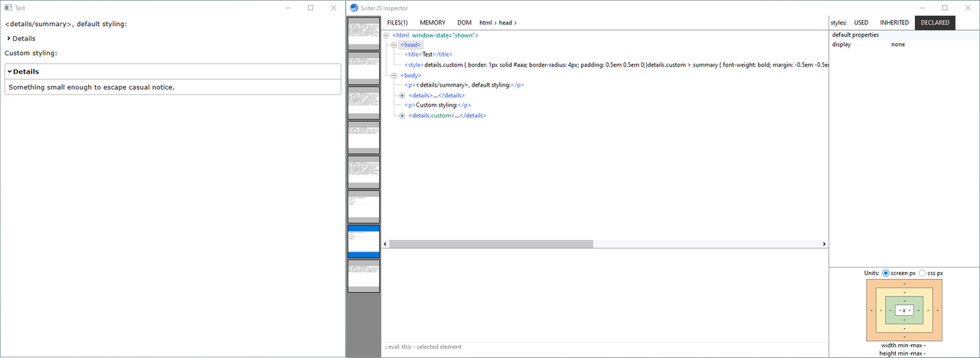Click the 'Custom styling:' text in Test window
The image size is (980, 358).
pos(31,53)
